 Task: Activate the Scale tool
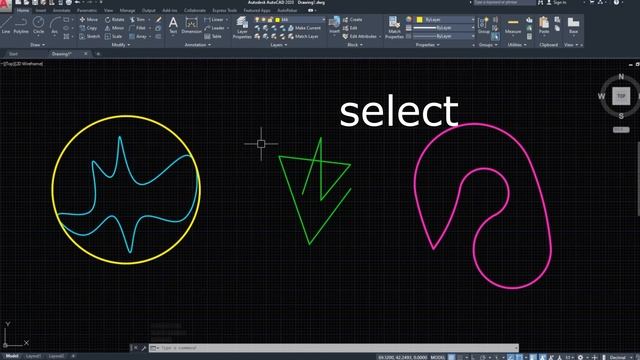(x=113, y=36)
